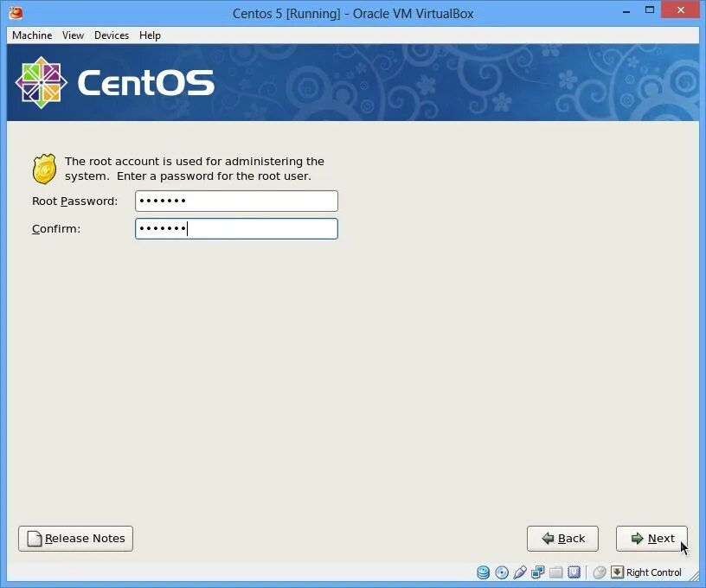
Task: Focus the Confirm password field
Action: pyautogui.click(x=236, y=228)
